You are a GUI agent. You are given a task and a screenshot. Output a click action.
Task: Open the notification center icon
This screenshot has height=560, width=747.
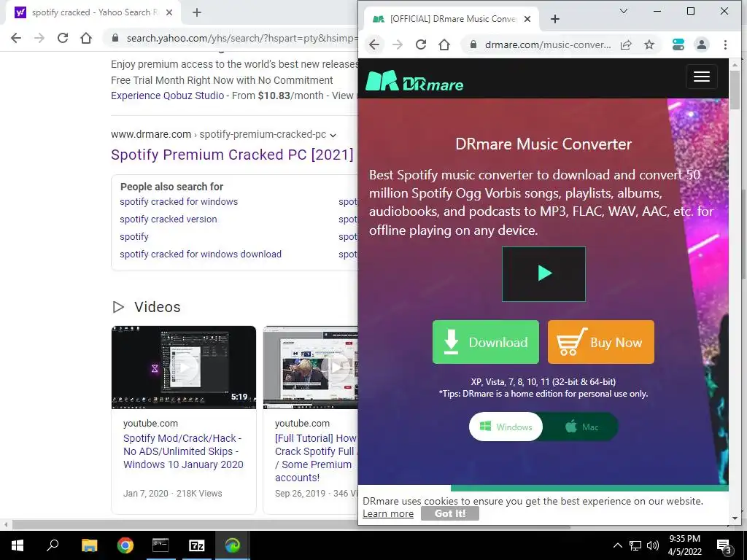tap(724, 546)
